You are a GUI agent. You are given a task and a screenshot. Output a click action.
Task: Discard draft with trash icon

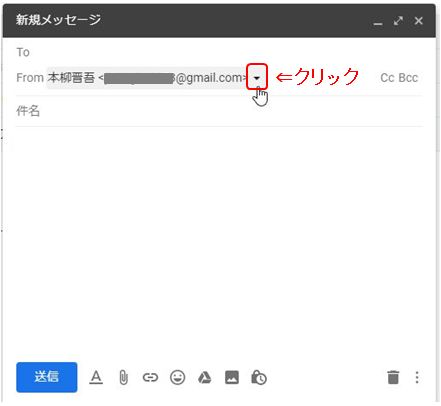point(393,377)
